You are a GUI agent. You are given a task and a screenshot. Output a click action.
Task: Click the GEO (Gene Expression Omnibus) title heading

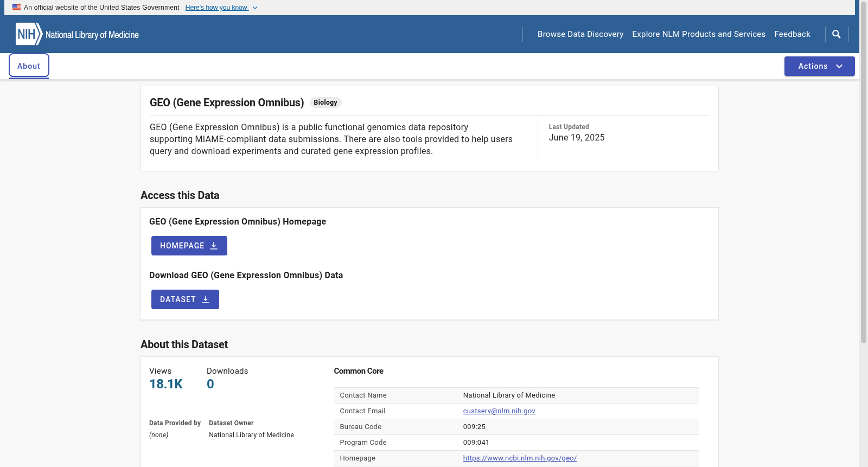227,103
